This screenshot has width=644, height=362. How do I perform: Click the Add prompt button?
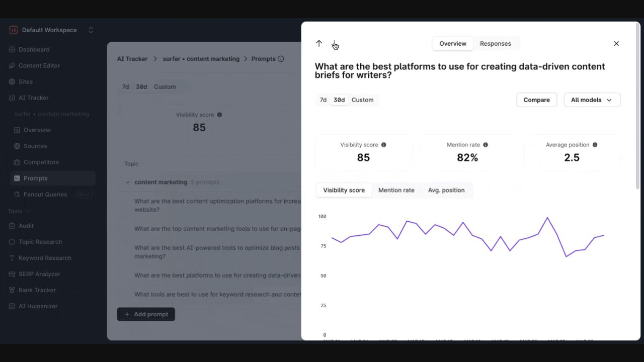coord(146,314)
